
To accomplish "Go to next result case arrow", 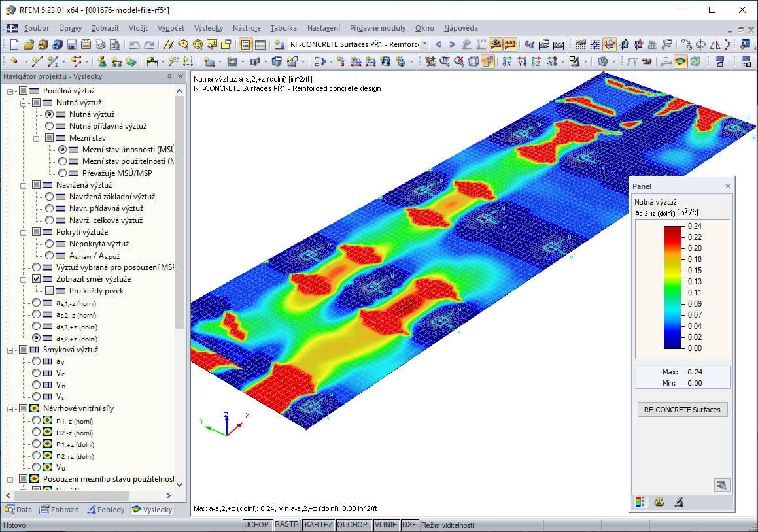I will pyautogui.click(x=452, y=44).
